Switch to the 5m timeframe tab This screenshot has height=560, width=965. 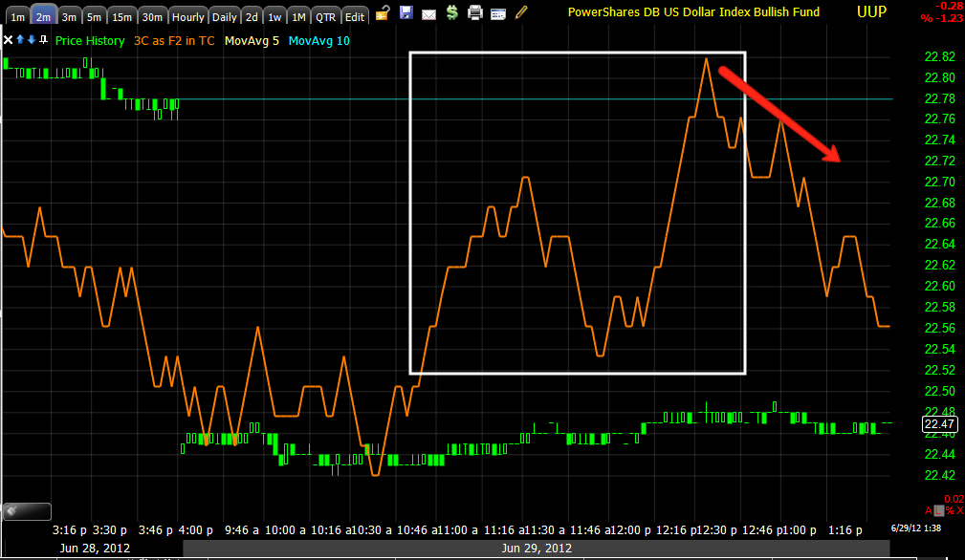[x=94, y=16]
